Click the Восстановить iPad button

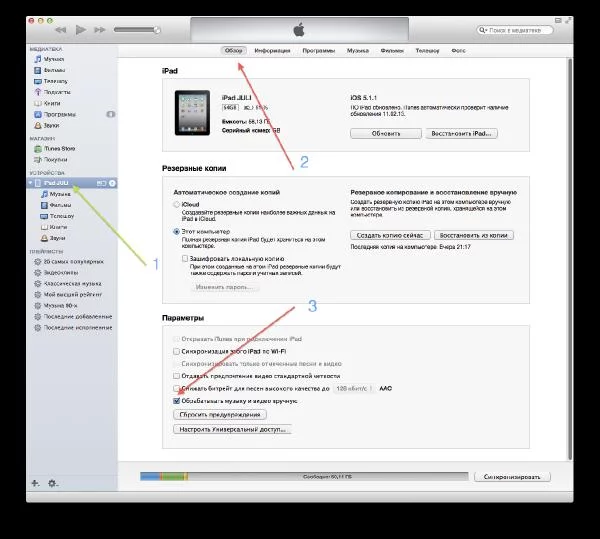click(x=461, y=134)
